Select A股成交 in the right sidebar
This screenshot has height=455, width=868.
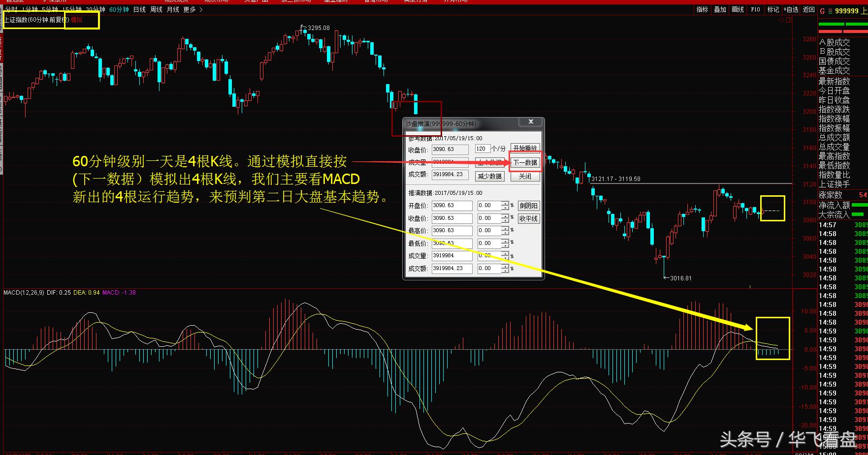point(836,42)
